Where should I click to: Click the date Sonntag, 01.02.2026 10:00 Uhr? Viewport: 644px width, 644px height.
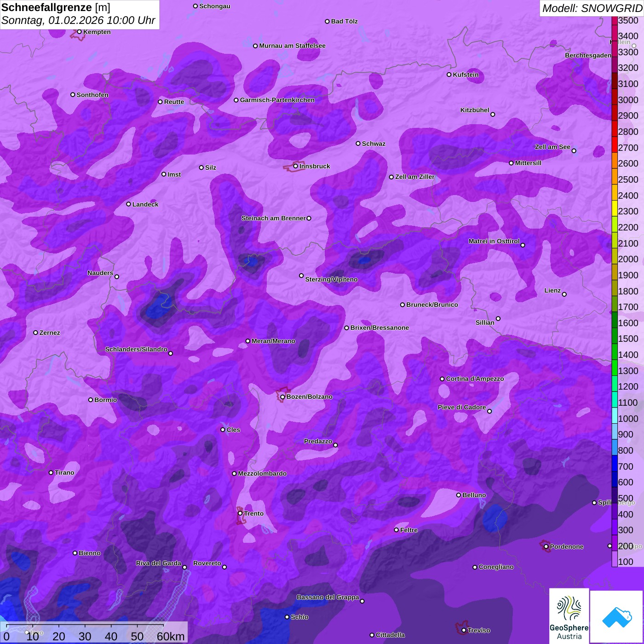click(x=78, y=21)
